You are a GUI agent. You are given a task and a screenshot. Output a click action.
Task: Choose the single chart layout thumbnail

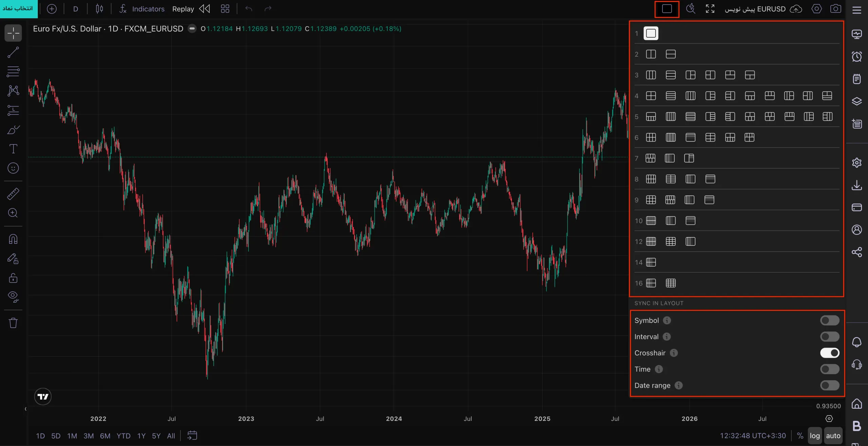click(x=651, y=34)
